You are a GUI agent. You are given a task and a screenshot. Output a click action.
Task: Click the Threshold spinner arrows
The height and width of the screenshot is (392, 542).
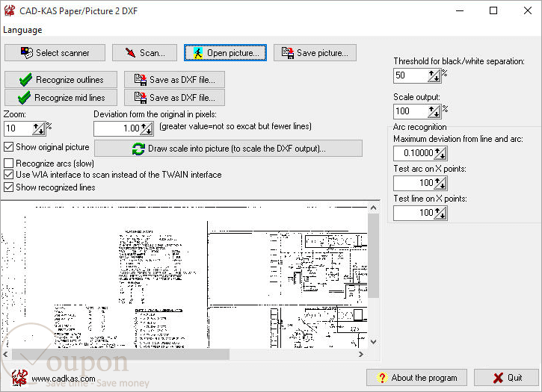point(434,75)
